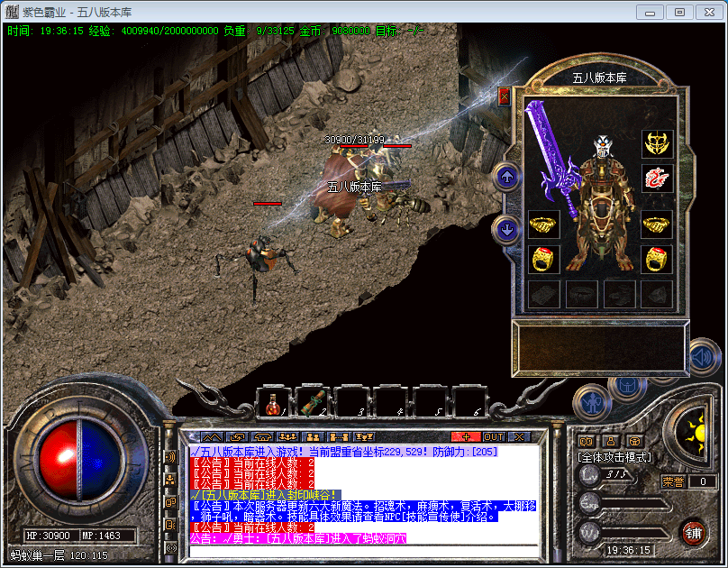
Task: Switch the 全体攻击模式 attack mode label
Action: 614,457
